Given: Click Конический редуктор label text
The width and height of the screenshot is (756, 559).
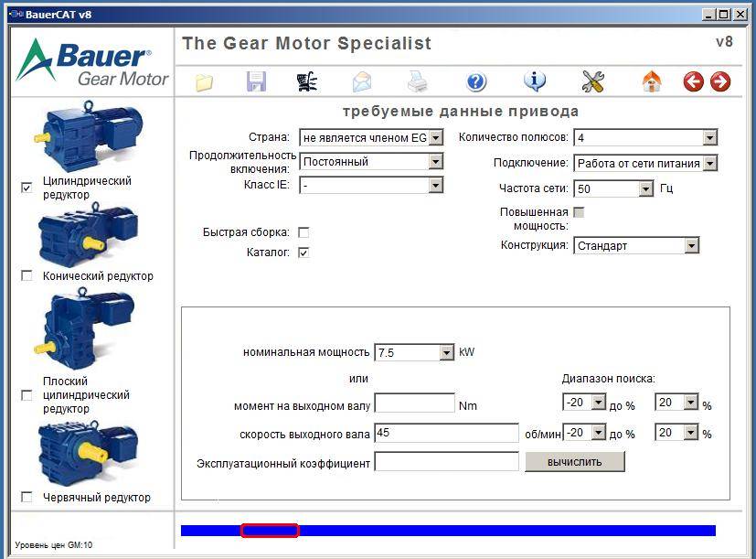Looking at the screenshot, I should point(98,275).
